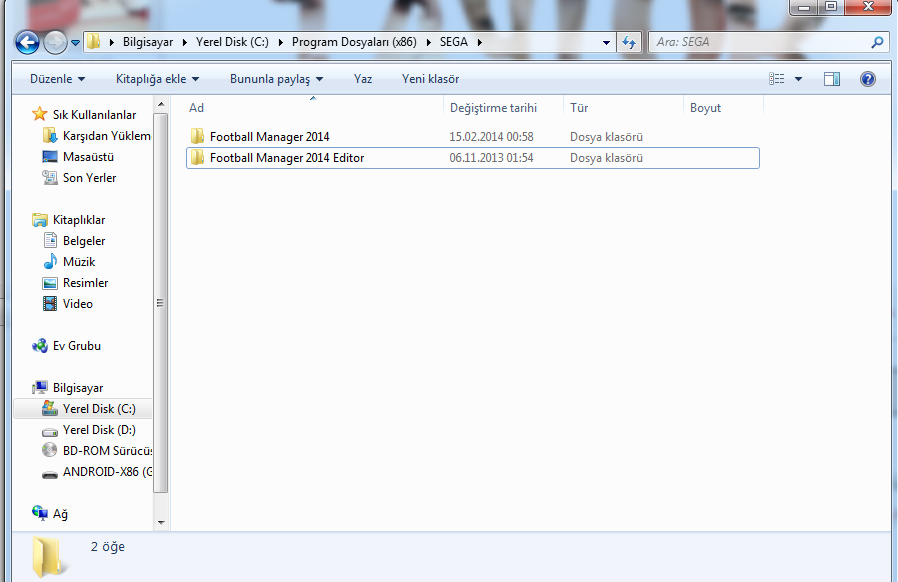The width and height of the screenshot is (898, 582).
Task: Click date 15.02.2014 00:58
Action: [491, 137]
